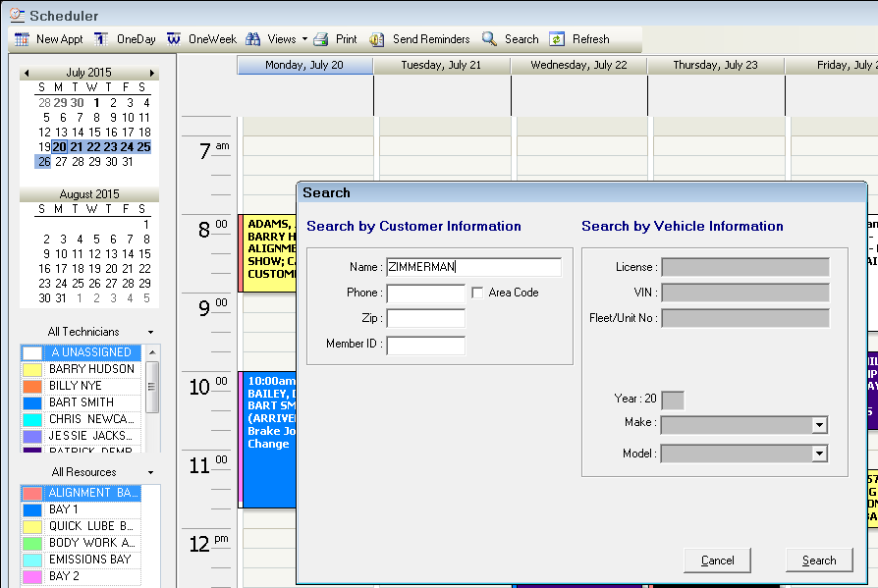
Task: Click the blue BAY 1 color swatch
Action: pos(32,510)
